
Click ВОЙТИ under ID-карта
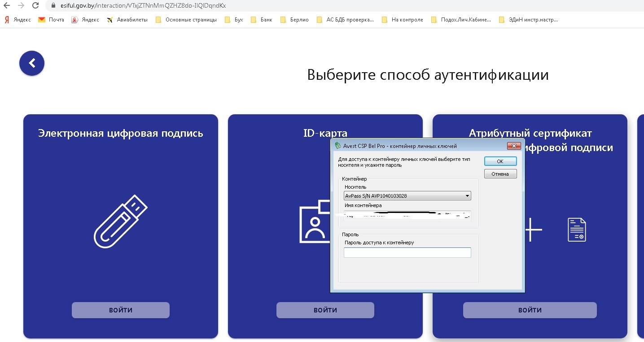pos(325,310)
